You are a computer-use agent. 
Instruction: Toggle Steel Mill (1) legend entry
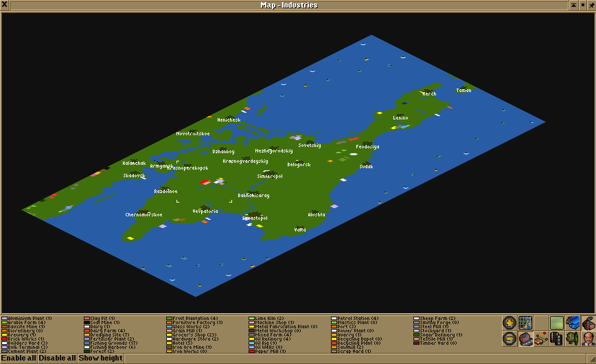tap(431, 327)
